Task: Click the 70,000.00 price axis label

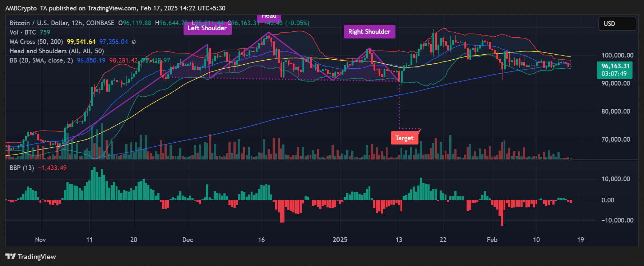Action: [x=616, y=139]
